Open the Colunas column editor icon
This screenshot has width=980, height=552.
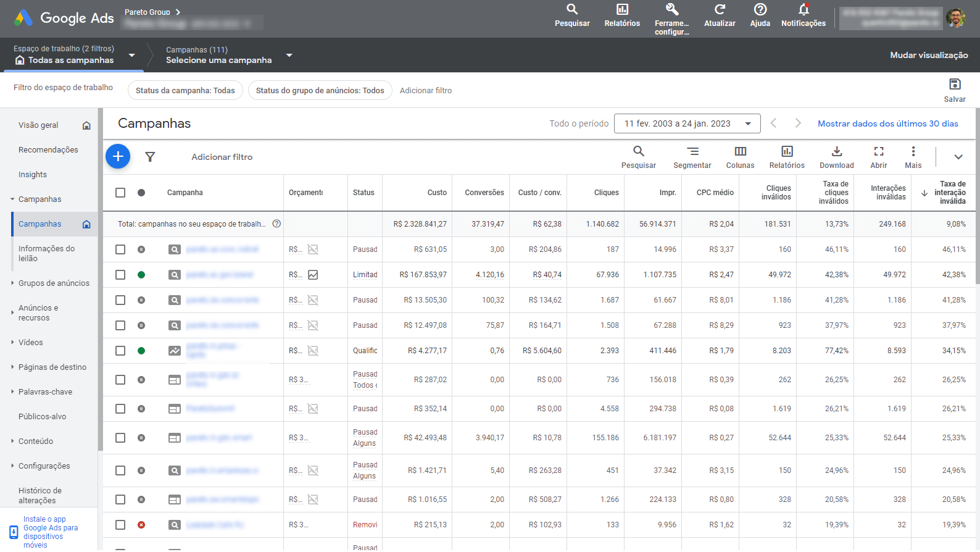[740, 157]
